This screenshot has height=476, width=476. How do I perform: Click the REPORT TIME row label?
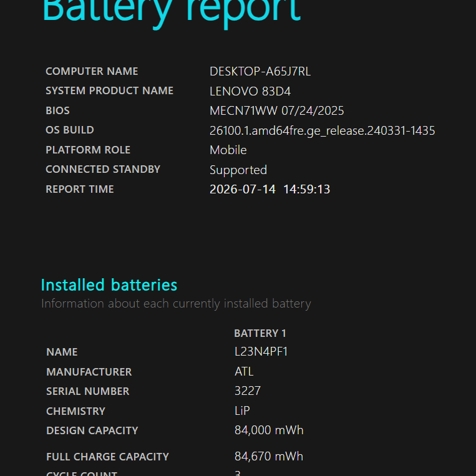click(80, 189)
